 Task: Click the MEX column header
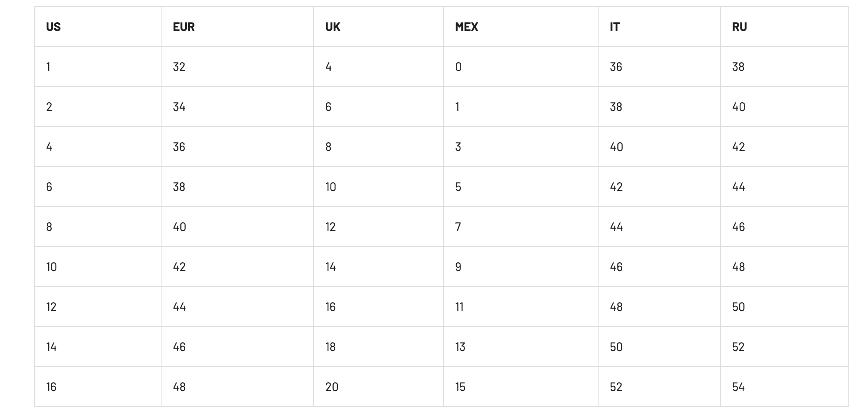point(521,26)
